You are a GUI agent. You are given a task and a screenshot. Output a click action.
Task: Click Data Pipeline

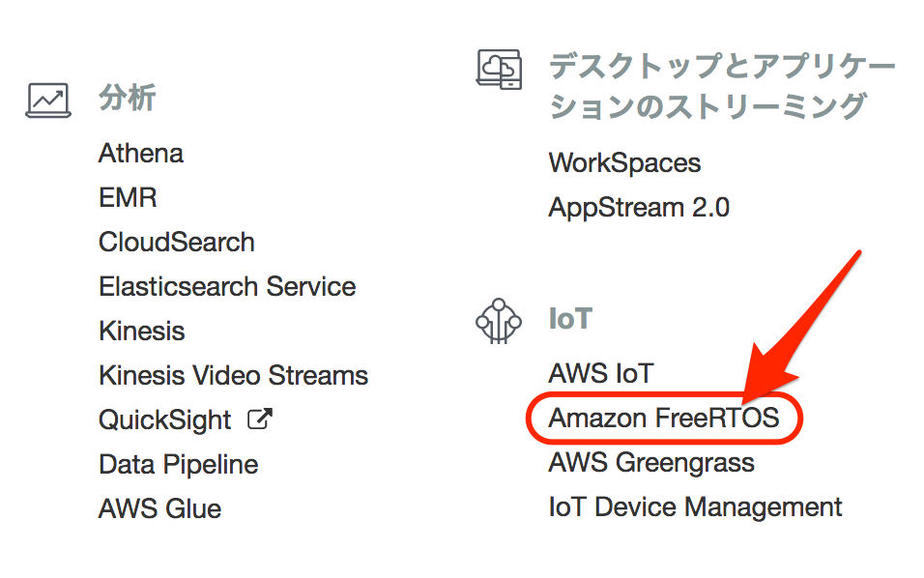pyautogui.click(x=178, y=464)
